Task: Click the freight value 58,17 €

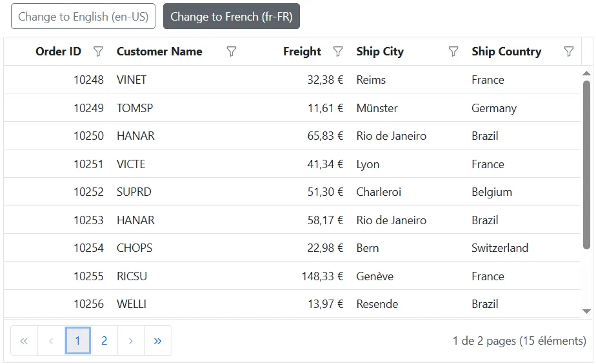Action: 325,220
